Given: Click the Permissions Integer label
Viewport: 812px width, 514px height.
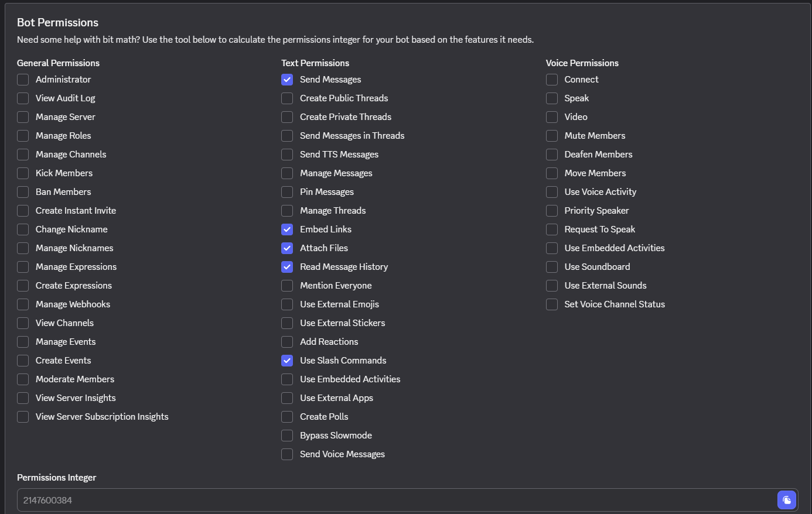Looking at the screenshot, I should tap(57, 478).
